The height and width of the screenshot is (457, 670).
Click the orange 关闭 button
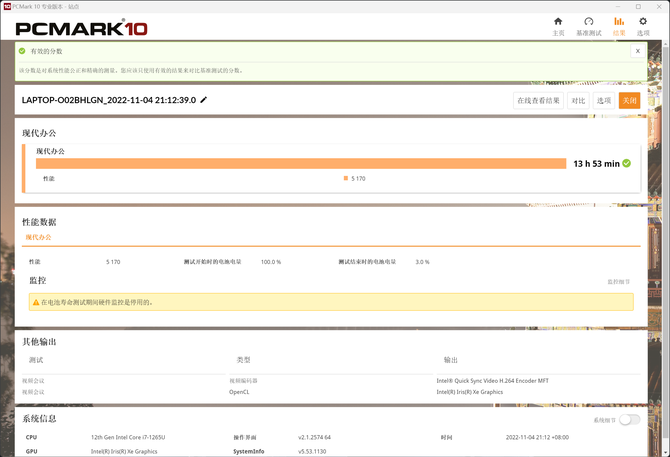[x=629, y=101]
